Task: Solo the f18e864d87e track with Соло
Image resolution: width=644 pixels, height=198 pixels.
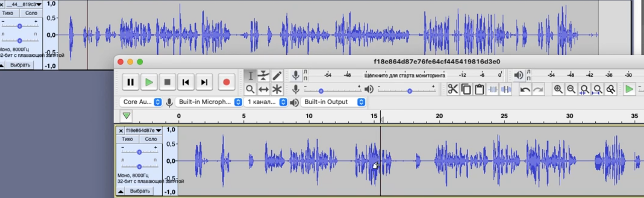Action: pyautogui.click(x=151, y=139)
